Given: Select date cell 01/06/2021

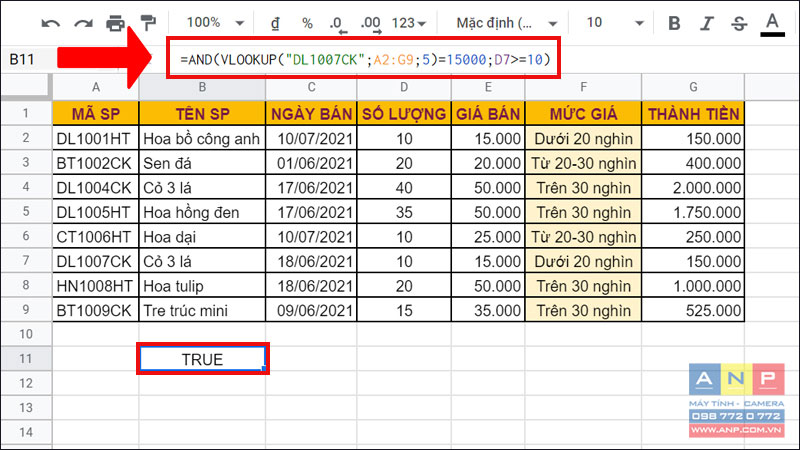Looking at the screenshot, I should [x=311, y=163].
